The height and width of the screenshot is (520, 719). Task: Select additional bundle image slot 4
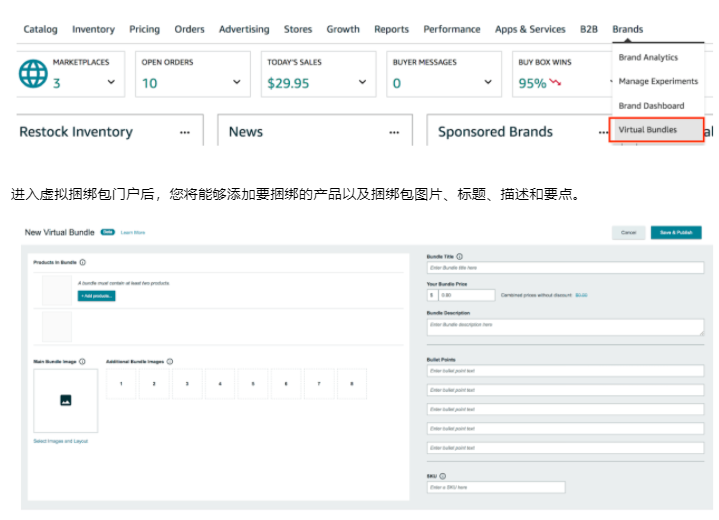220,383
